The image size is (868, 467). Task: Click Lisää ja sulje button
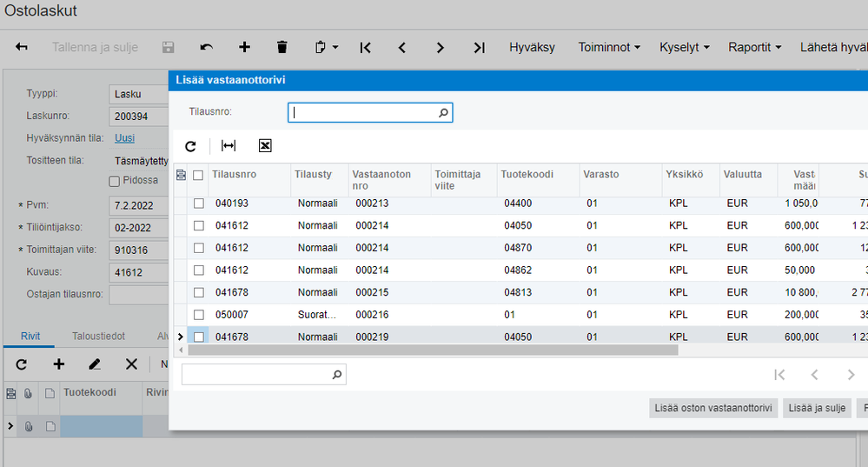pyautogui.click(x=817, y=408)
